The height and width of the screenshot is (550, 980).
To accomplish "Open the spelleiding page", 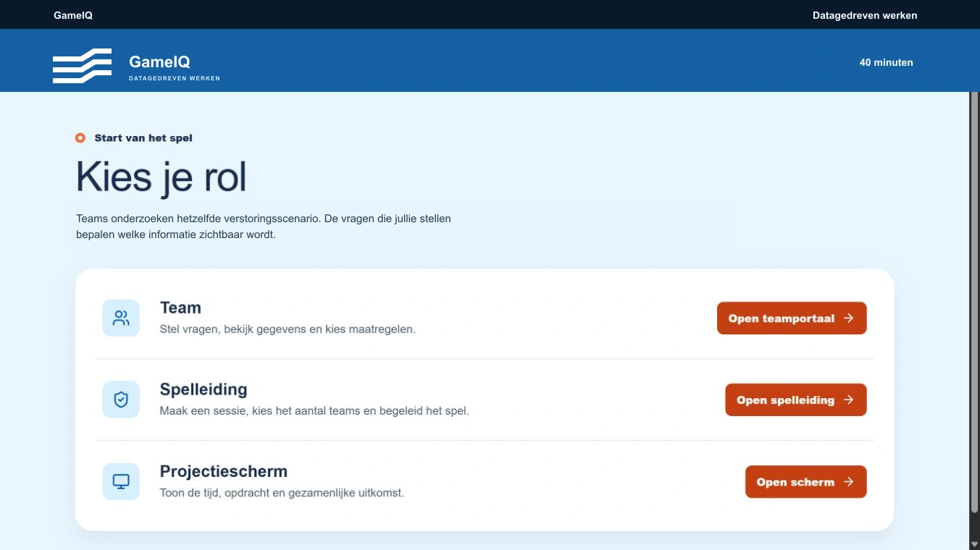I will pyautogui.click(x=796, y=400).
